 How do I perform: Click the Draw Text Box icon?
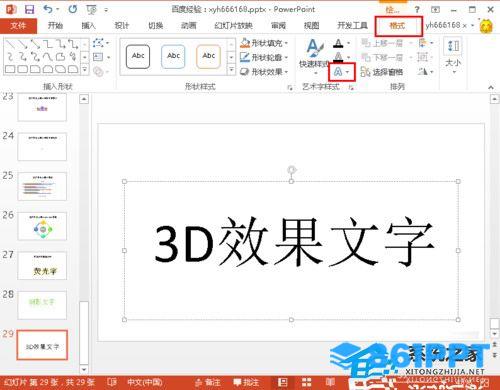[x=98, y=57]
